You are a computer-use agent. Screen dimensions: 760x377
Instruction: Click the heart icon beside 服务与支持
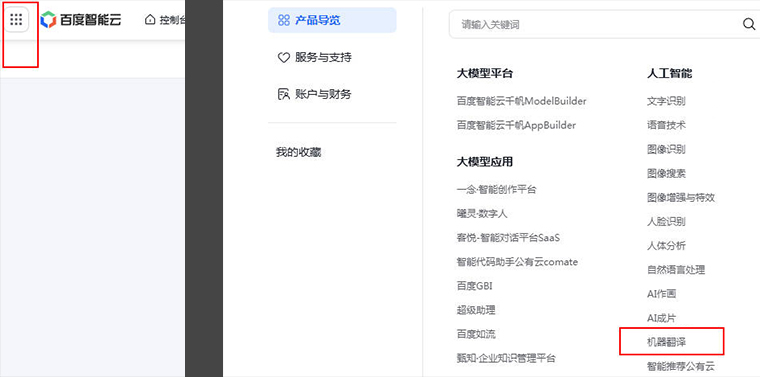284,58
